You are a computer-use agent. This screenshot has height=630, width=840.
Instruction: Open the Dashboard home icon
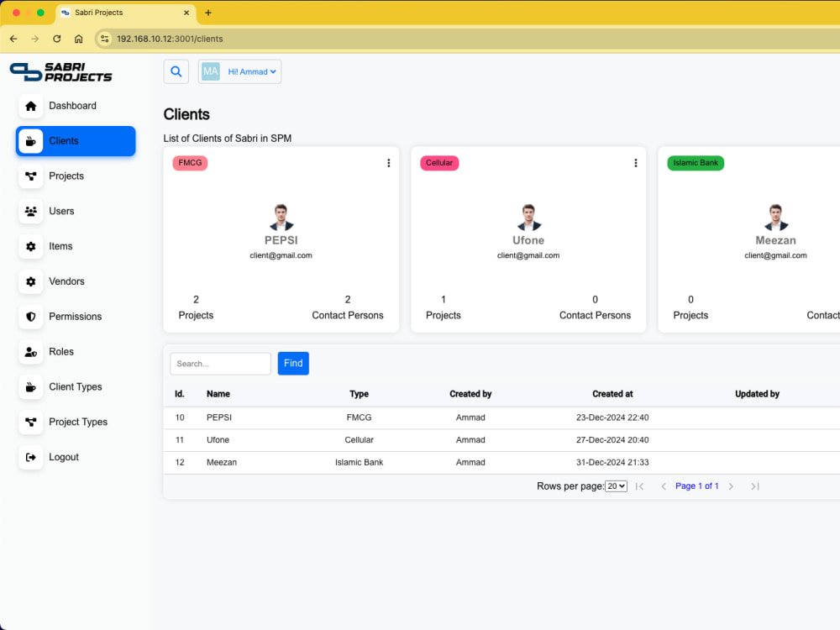click(x=30, y=106)
